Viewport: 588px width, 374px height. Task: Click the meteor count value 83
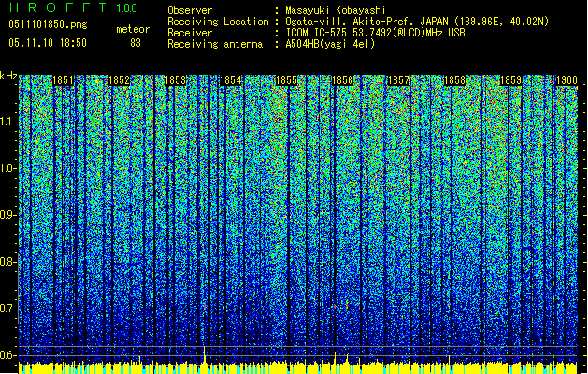(x=136, y=43)
